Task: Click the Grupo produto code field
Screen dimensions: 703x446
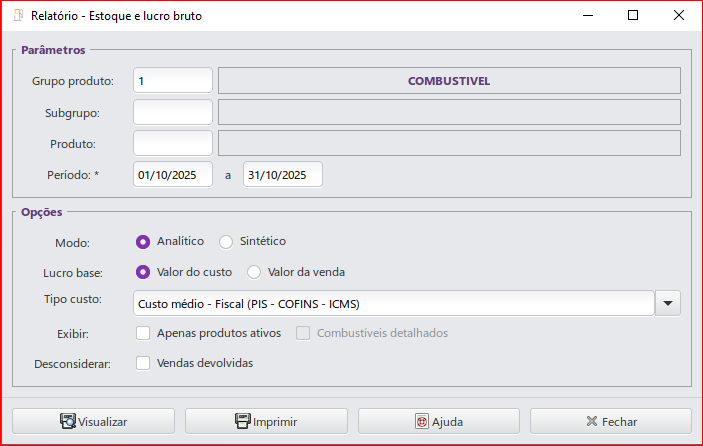Action: pos(172,81)
